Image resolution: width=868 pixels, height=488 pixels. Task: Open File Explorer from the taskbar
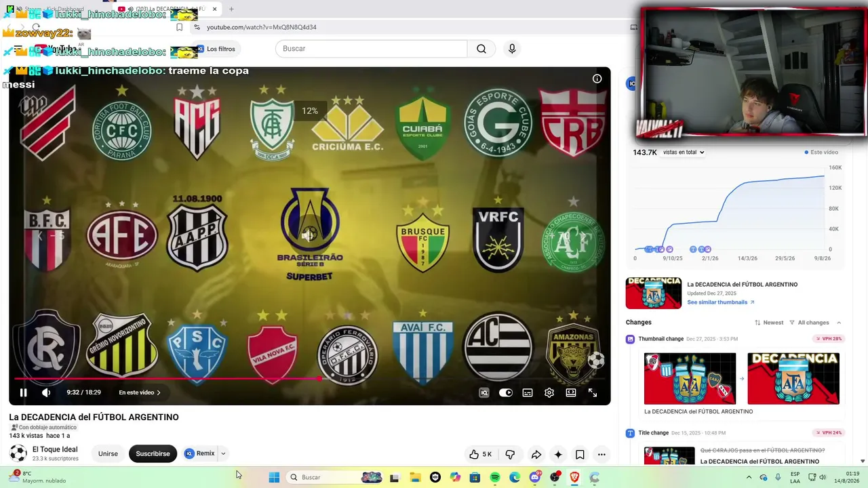[415, 477]
